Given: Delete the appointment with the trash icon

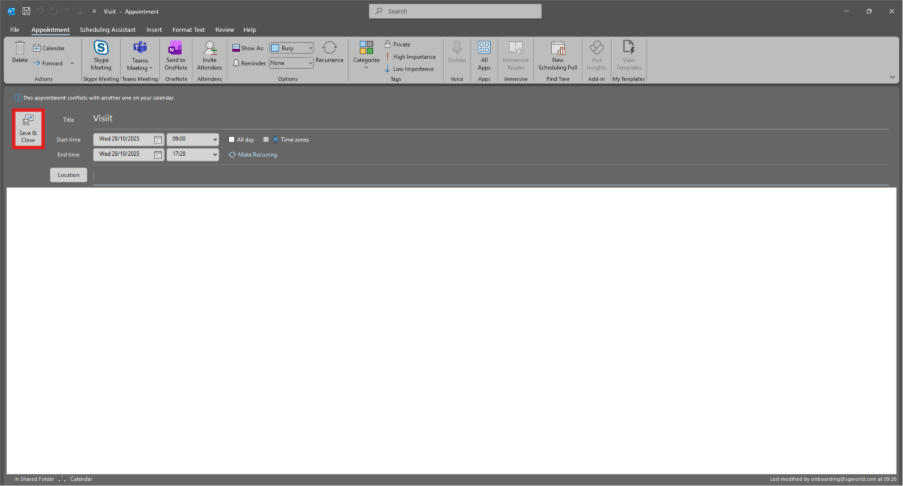Looking at the screenshot, I should click(20, 52).
